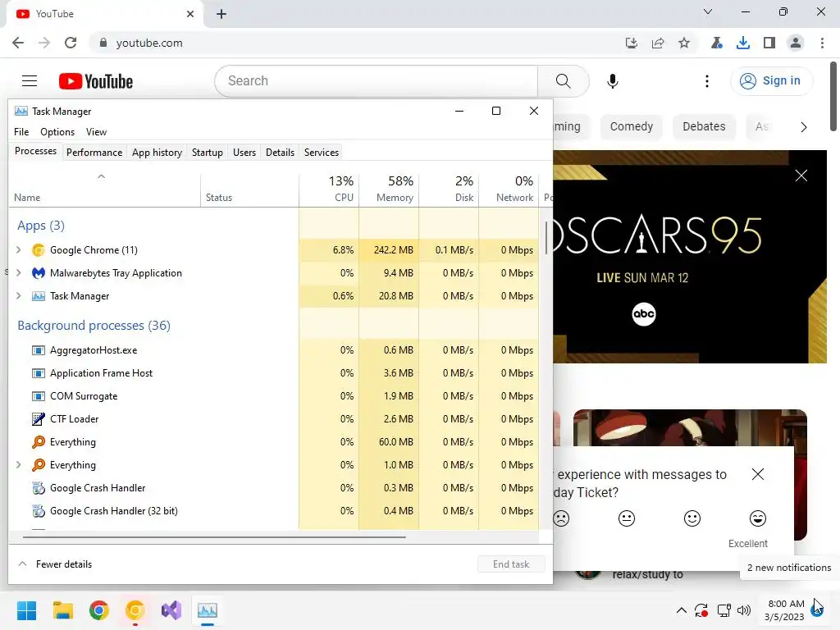Select the sad face survey rating
Image resolution: width=840 pixels, height=630 pixels.
pyautogui.click(x=561, y=518)
